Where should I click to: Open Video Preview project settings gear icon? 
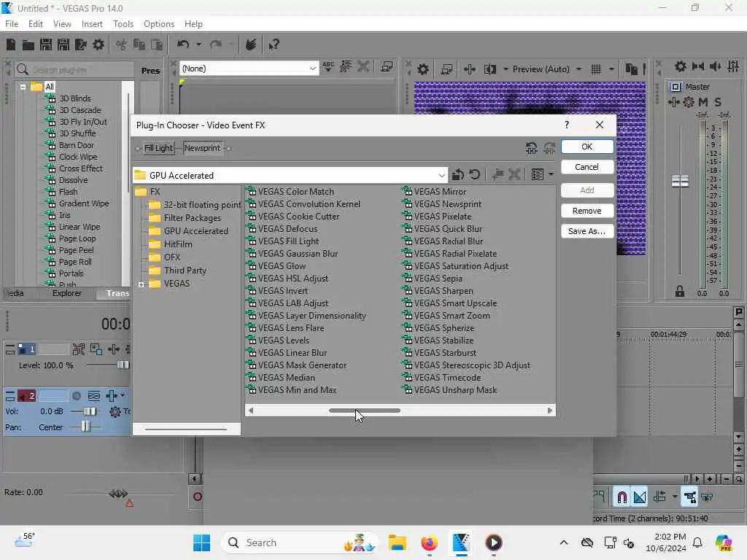(422, 69)
